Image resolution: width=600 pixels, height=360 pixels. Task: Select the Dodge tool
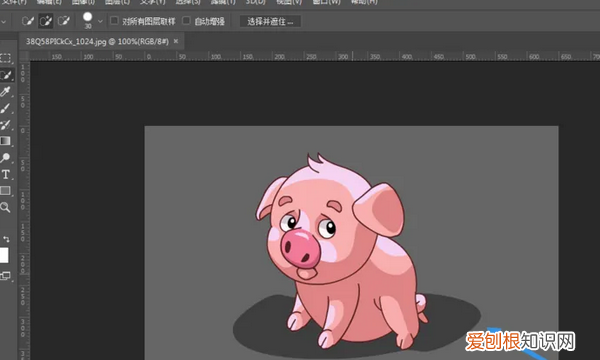click(x=5, y=158)
